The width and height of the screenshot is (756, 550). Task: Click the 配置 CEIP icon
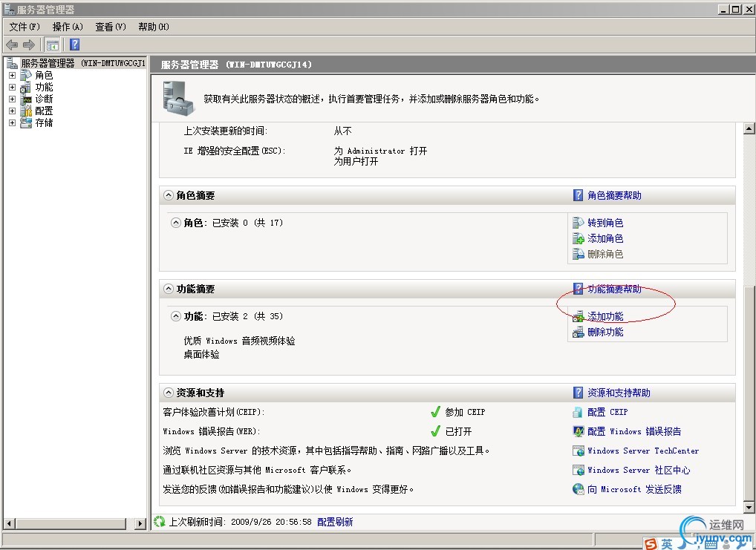pos(578,412)
